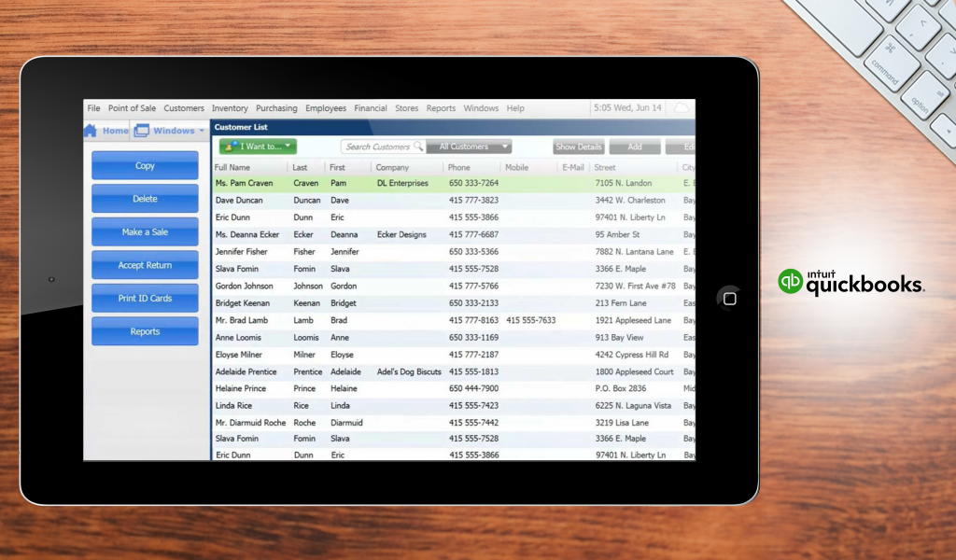Click the magnifier icon in Search Customers

pyautogui.click(x=418, y=147)
